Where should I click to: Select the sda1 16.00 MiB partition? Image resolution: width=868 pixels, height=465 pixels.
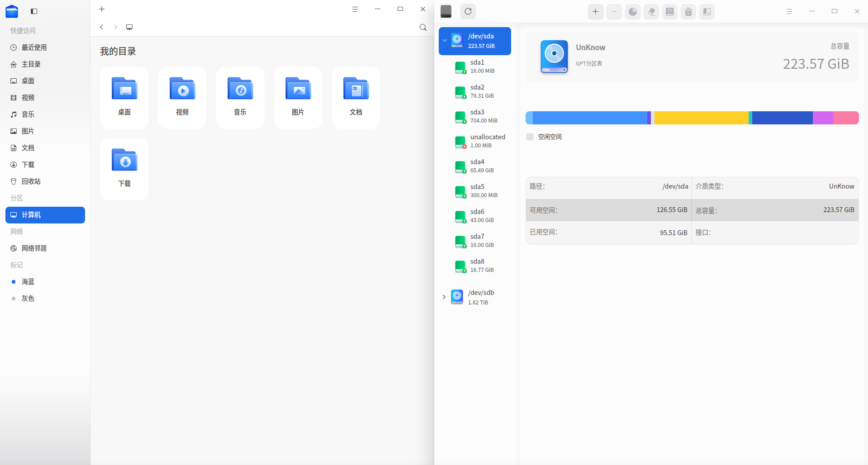[x=475, y=66]
